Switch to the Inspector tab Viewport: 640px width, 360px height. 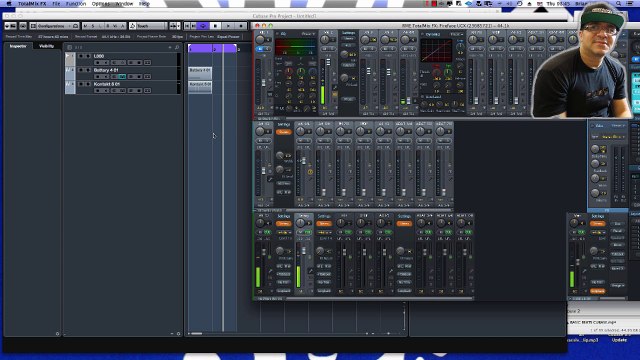pyautogui.click(x=18, y=46)
